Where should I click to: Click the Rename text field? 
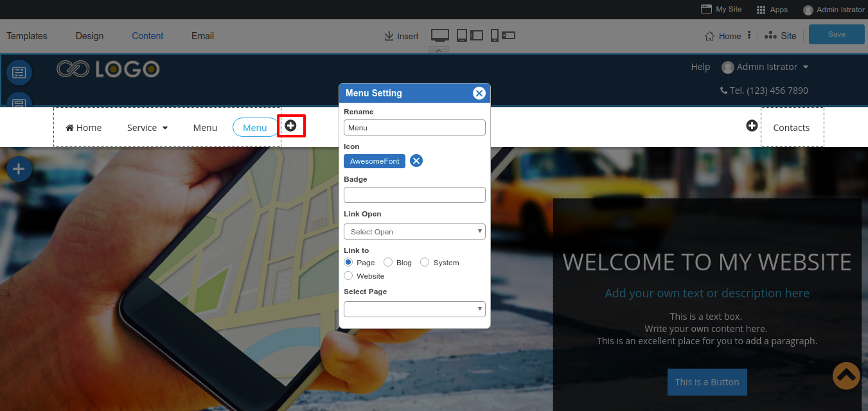coord(414,127)
